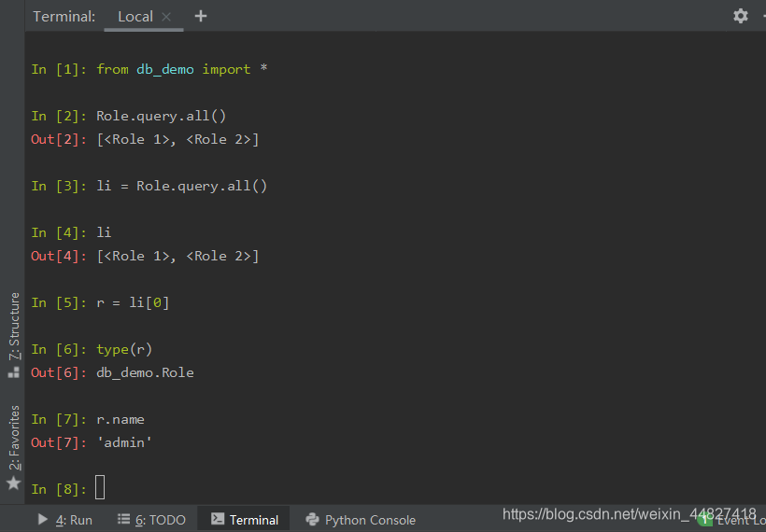The image size is (766, 532).
Task: Click the 'r.name' input text
Action: click(121, 420)
